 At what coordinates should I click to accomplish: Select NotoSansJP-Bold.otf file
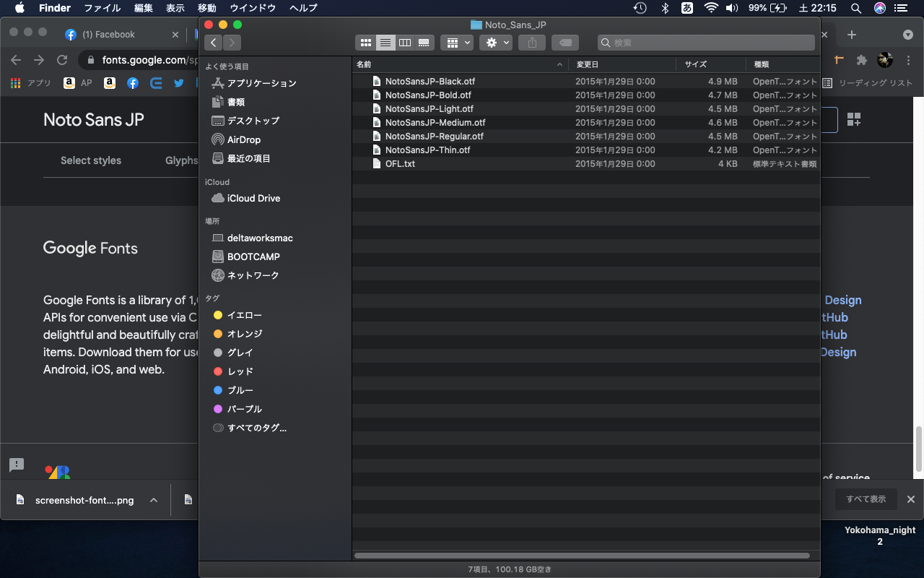pyautogui.click(x=586, y=95)
